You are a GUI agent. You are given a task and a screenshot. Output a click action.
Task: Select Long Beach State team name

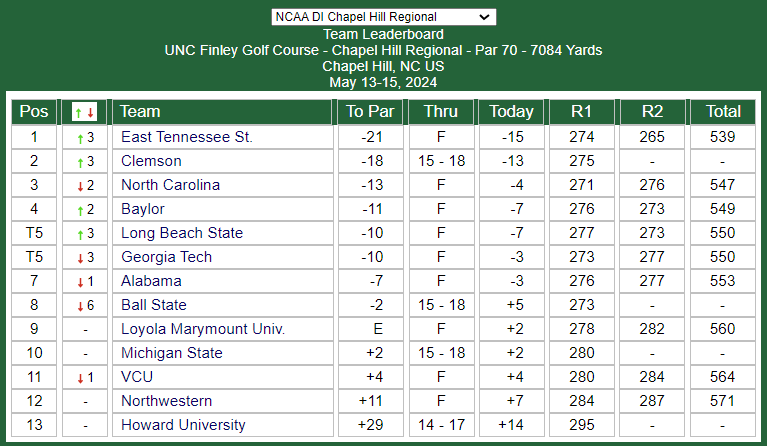pos(182,233)
